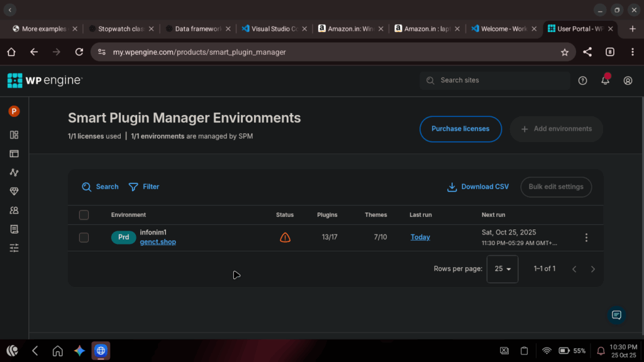Image resolution: width=644 pixels, height=362 pixels.
Task: Click the diamond icon in left sidebar
Action: tap(14, 191)
